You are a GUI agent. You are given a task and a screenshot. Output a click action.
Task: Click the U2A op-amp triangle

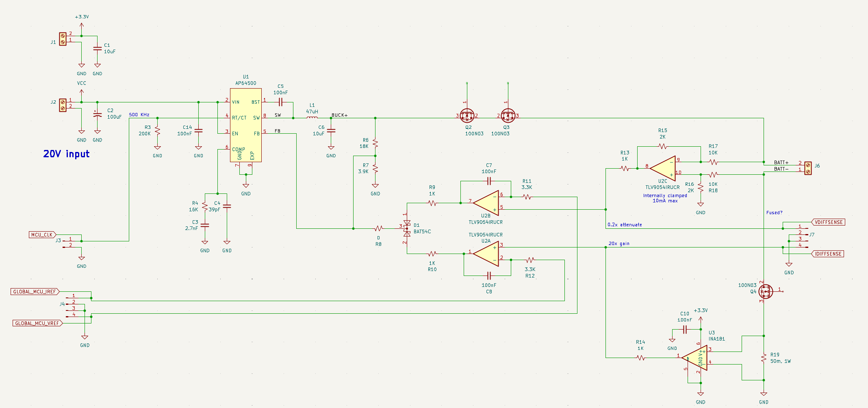(486, 254)
